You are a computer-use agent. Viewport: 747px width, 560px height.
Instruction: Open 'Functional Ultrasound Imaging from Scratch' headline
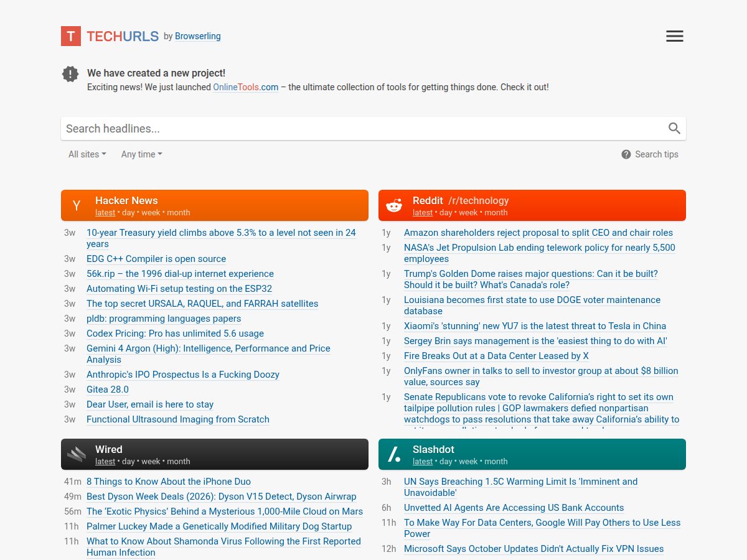point(178,419)
